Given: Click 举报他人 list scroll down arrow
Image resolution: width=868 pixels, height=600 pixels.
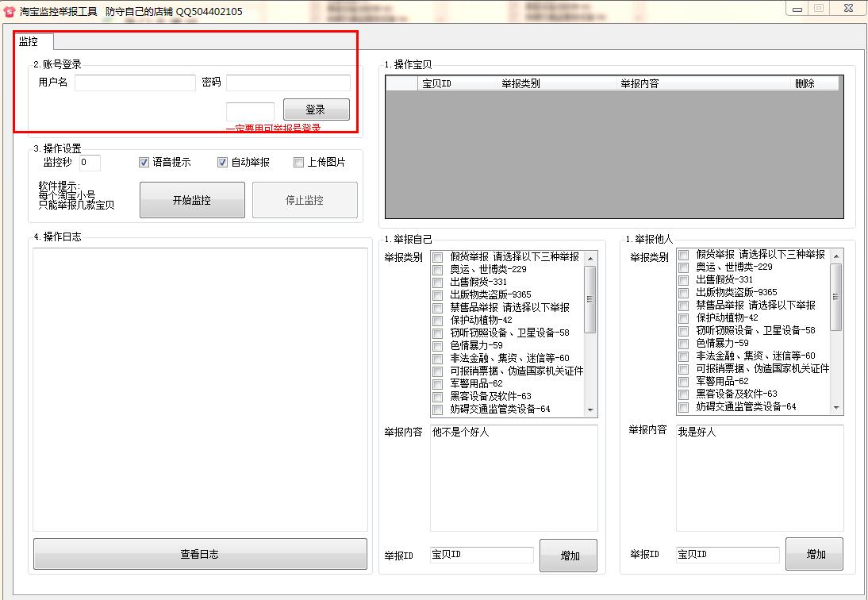Looking at the screenshot, I should coord(836,408).
